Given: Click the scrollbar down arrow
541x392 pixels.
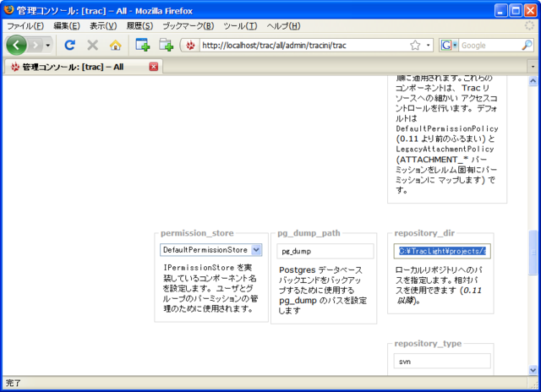Looking at the screenshot, I should coord(533,370).
